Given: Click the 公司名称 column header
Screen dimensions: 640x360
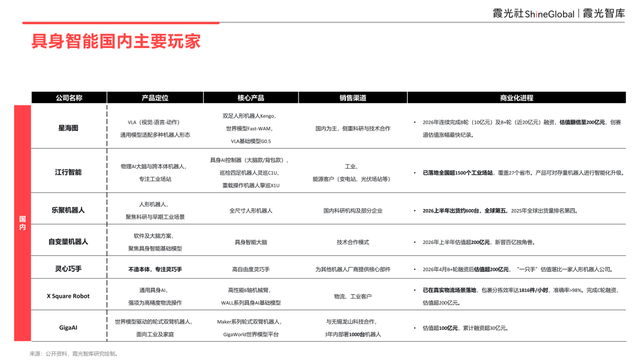Looking at the screenshot, I should 69,98.
